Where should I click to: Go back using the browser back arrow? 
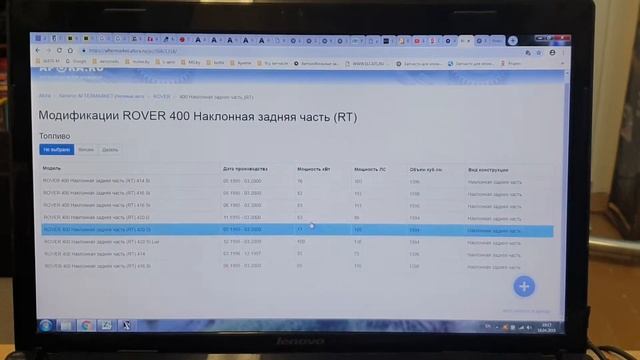pos(38,50)
